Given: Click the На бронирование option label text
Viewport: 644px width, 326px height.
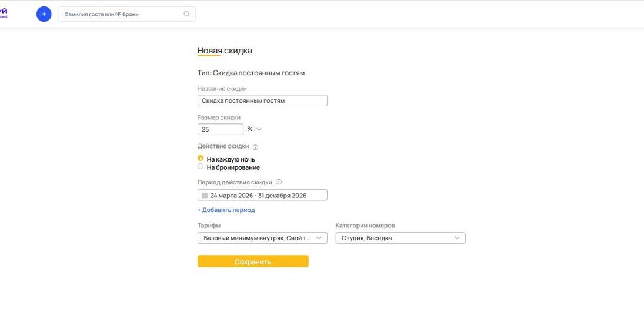Looking at the screenshot, I should click(233, 167).
